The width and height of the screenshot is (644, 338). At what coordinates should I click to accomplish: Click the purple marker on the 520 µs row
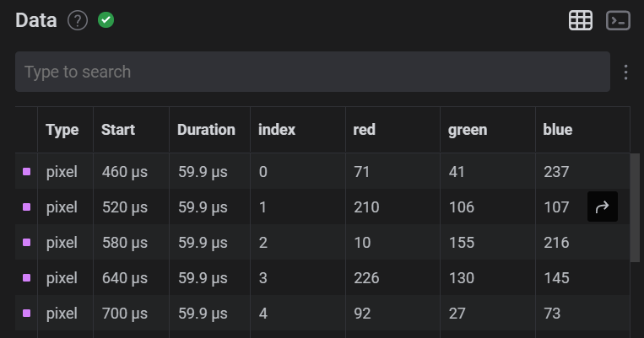pyautogui.click(x=27, y=207)
